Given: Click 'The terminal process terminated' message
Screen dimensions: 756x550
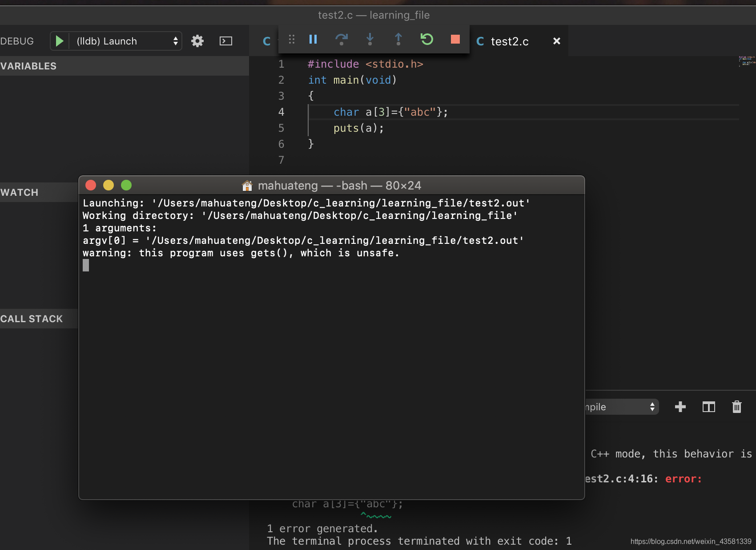Looking at the screenshot, I should (x=419, y=541).
